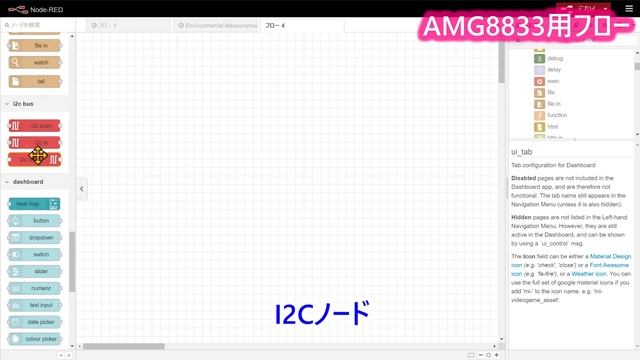Switch to the フロー 4 tab
The height and width of the screenshot is (360, 640).
tap(302, 26)
